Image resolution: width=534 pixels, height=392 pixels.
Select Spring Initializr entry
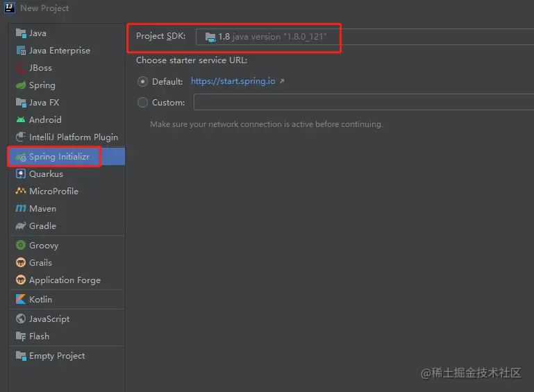click(x=67, y=157)
